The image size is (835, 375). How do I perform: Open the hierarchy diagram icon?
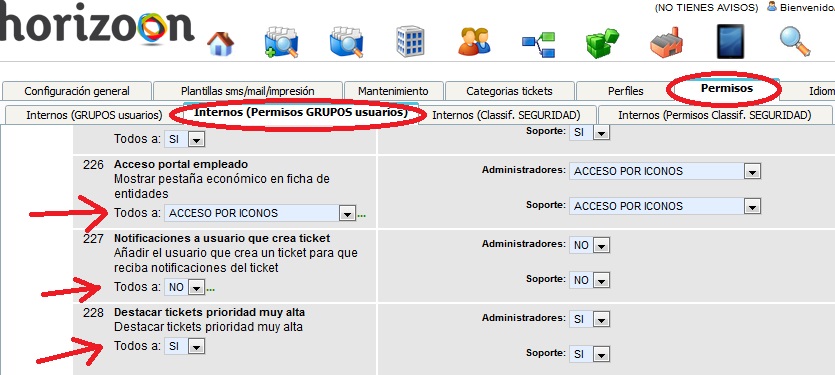pyautogui.click(x=538, y=45)
